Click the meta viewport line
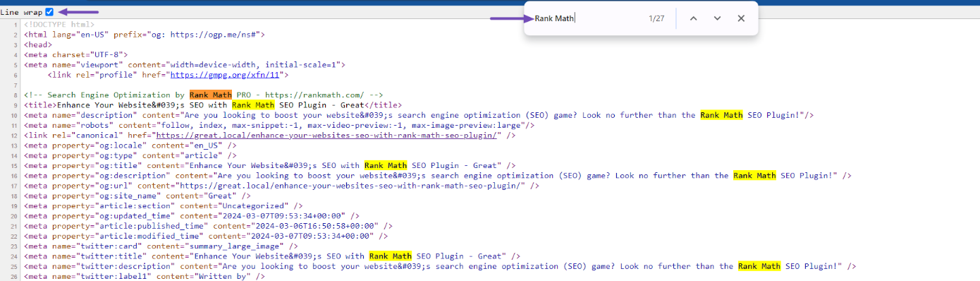 pyautogui.click(x=184, y=64)
